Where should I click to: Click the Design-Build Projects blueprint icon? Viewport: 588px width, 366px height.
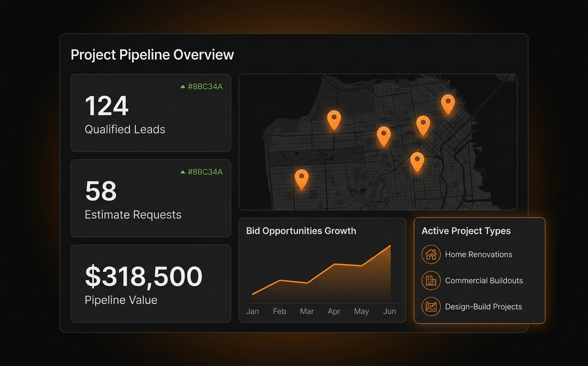coord(431,307)
